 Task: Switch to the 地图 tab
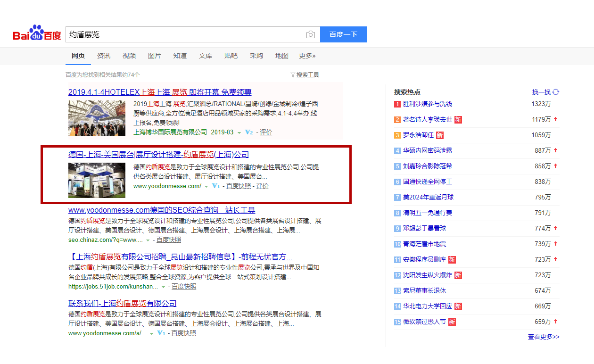point(282,56)
